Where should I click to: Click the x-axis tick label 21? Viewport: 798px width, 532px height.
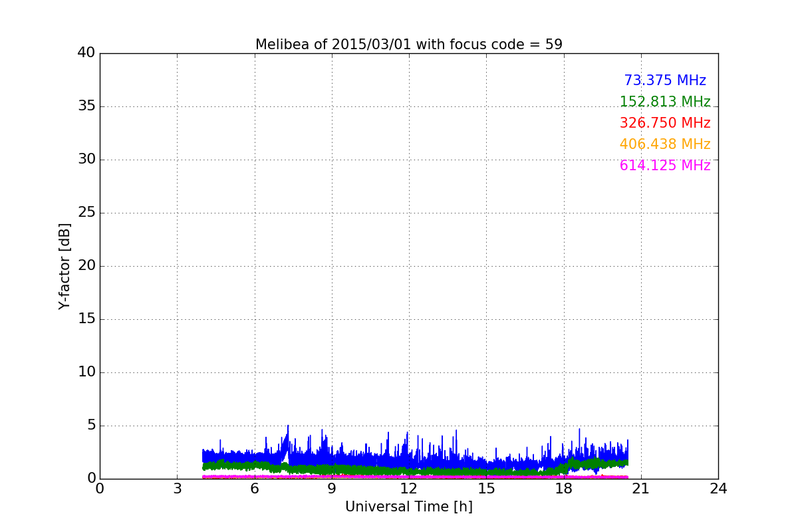pyautogui.click(x=641, y=489)
